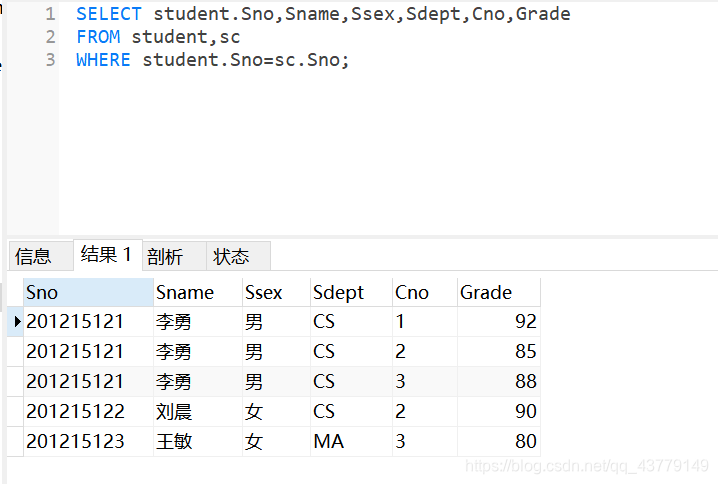Sort by the Ssex column header
This screenshot has height=484, width=718.
[276, 293]
